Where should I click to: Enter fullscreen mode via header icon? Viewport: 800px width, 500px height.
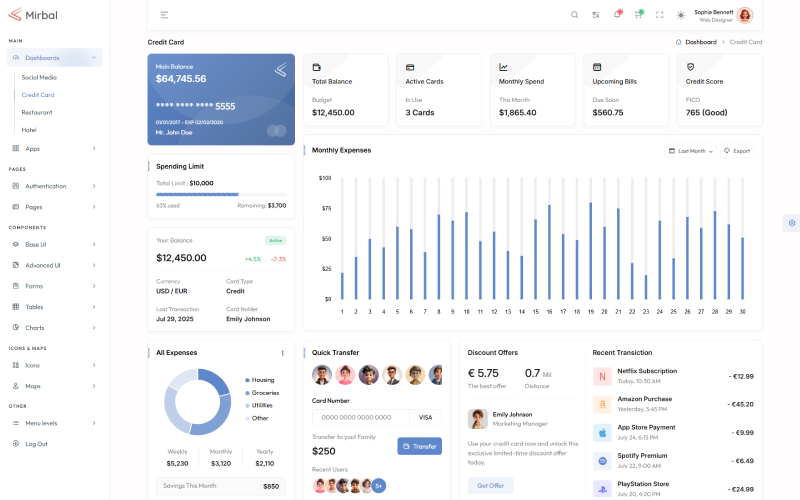[659, 15]
